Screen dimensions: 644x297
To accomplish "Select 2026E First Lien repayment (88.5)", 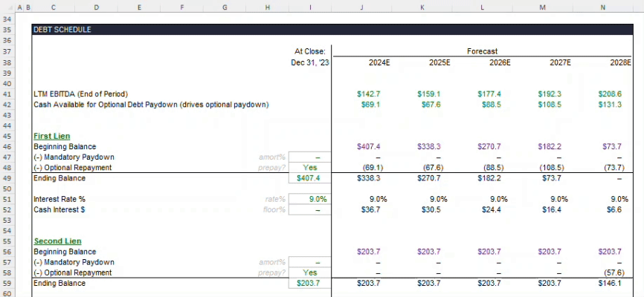I will pyautogui.click(x=498, y=168).
